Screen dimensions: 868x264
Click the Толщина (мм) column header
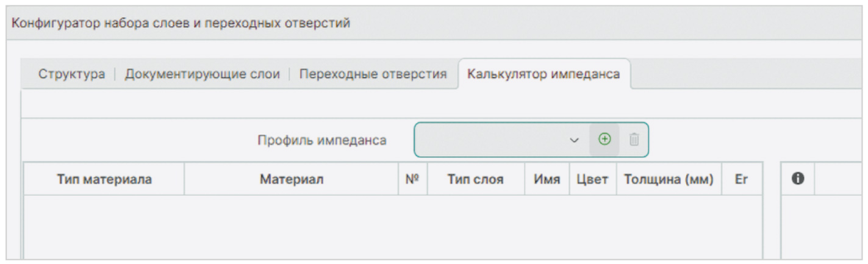[669, 179]
